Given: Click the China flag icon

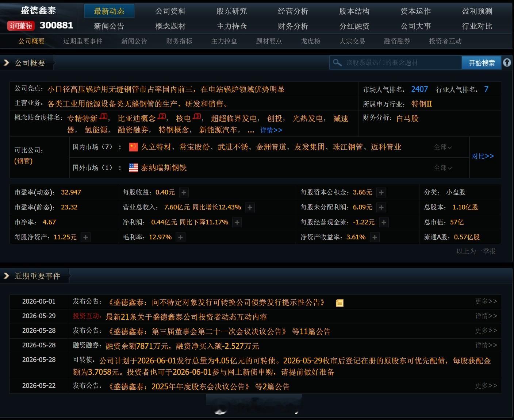Looking at the screenshot, I should coord(134,147).
